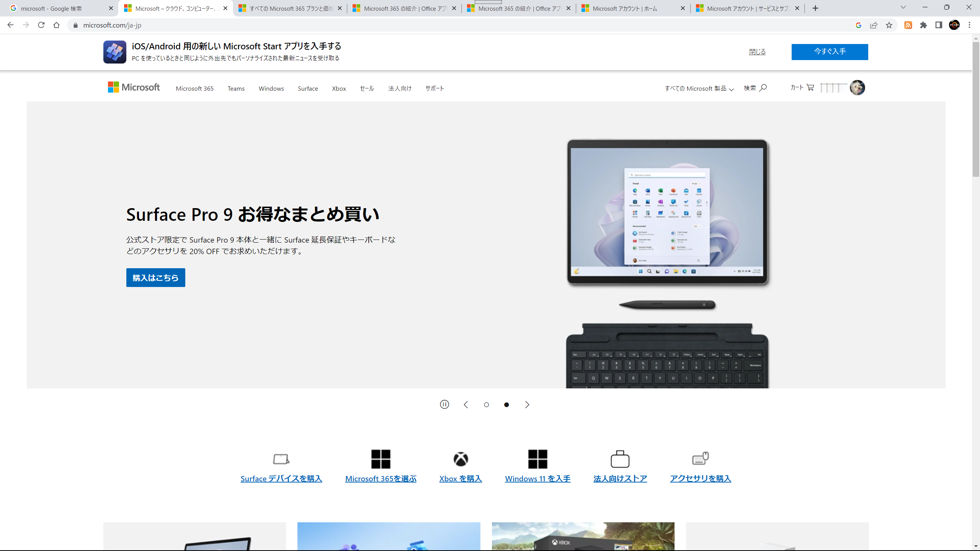
Task: Open the Windows 11 を入手 link
Action: tap(537, 478)
